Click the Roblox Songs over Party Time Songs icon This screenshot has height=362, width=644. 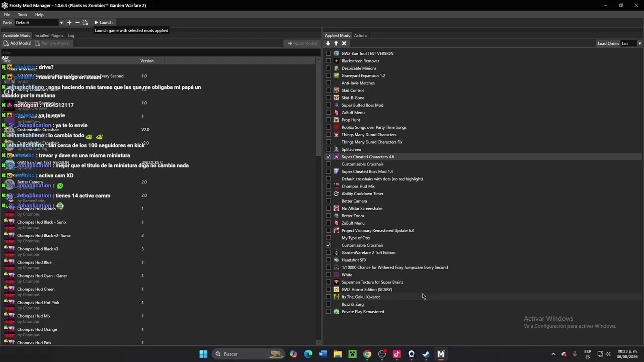(337, 127)
